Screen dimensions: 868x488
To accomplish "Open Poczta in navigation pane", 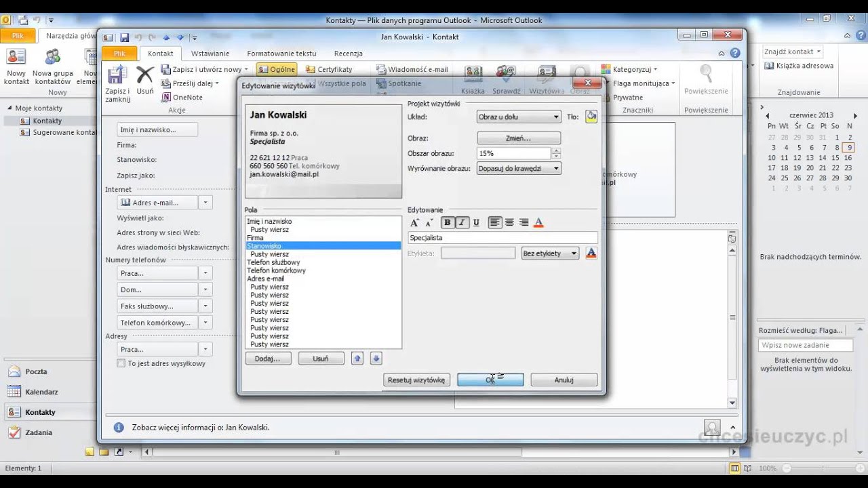I will [37, 371].
